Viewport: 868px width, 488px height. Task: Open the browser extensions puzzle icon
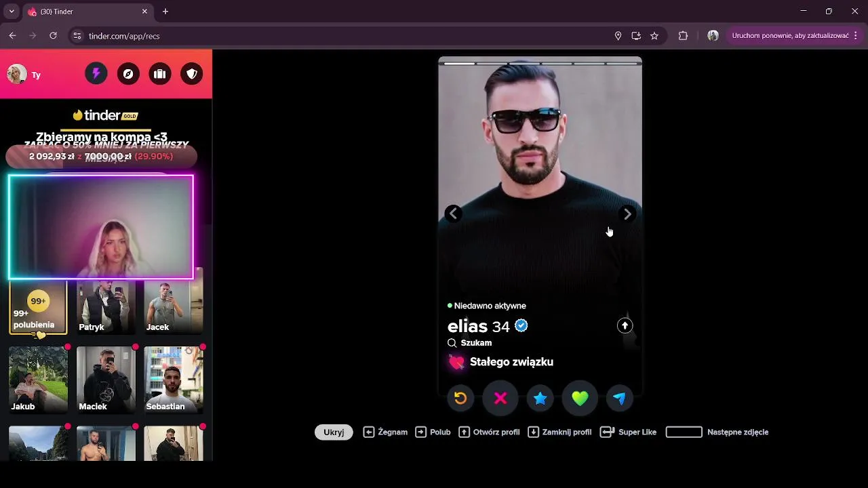tap(683, 36)
